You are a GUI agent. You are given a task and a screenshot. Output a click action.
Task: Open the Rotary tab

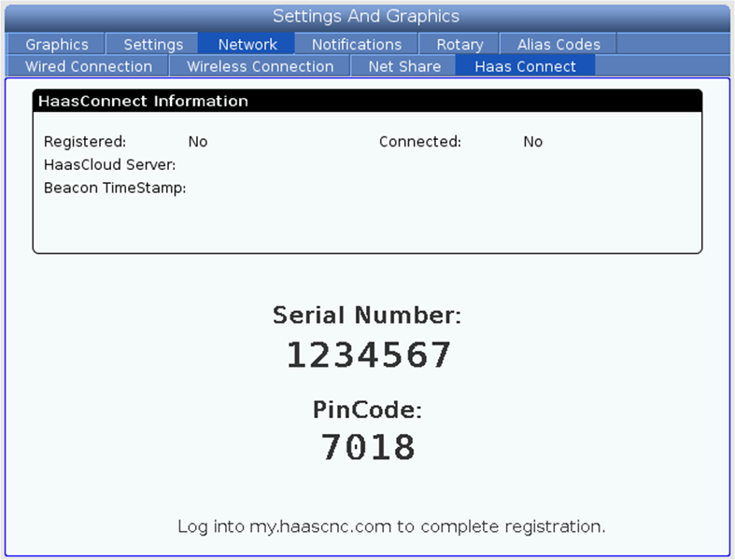[459, 44]
